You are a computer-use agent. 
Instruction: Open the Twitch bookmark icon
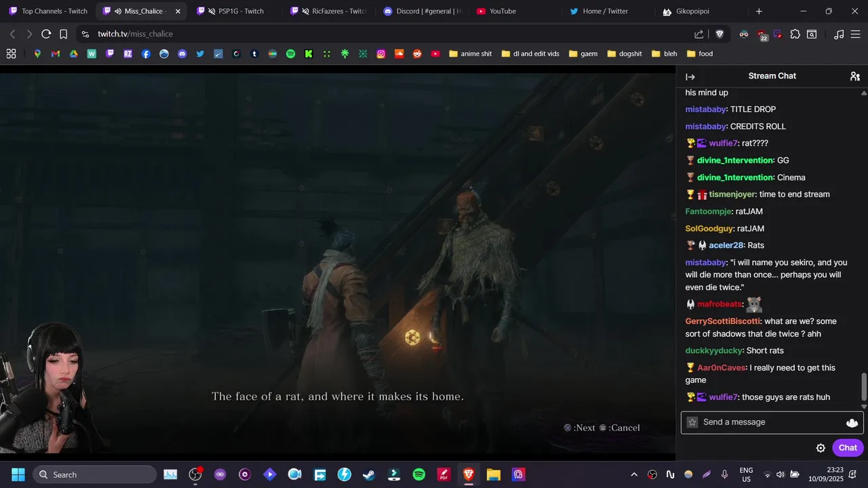[110, 54]
